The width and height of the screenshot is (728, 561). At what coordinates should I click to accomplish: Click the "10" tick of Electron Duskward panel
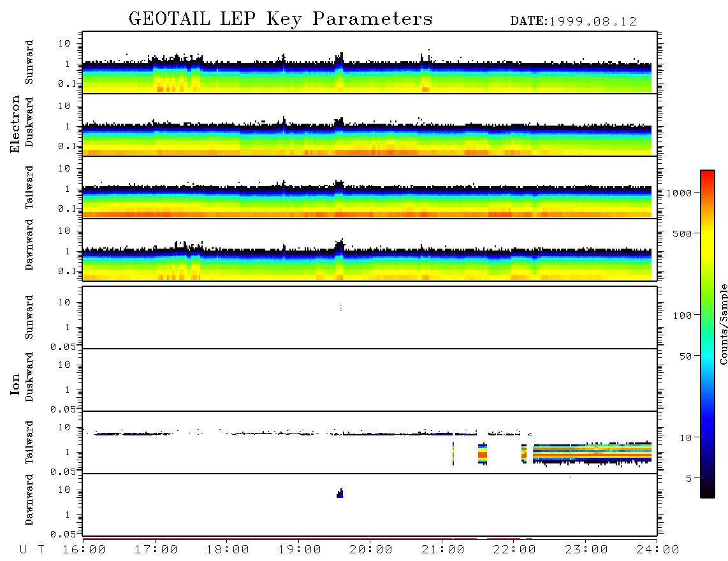coord(64,106)
